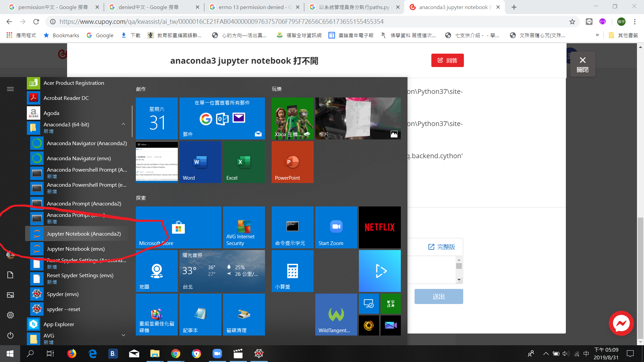Expand the Start menu hamburger navigation
The width and height of the screenshot is (644, 362).
pyautogui.click(x=10, y=89)
